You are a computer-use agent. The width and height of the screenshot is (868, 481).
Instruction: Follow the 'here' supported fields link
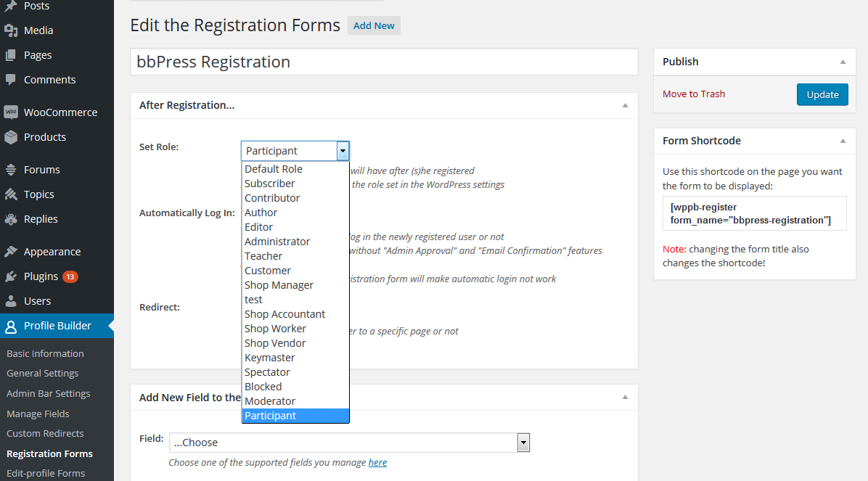377,462
